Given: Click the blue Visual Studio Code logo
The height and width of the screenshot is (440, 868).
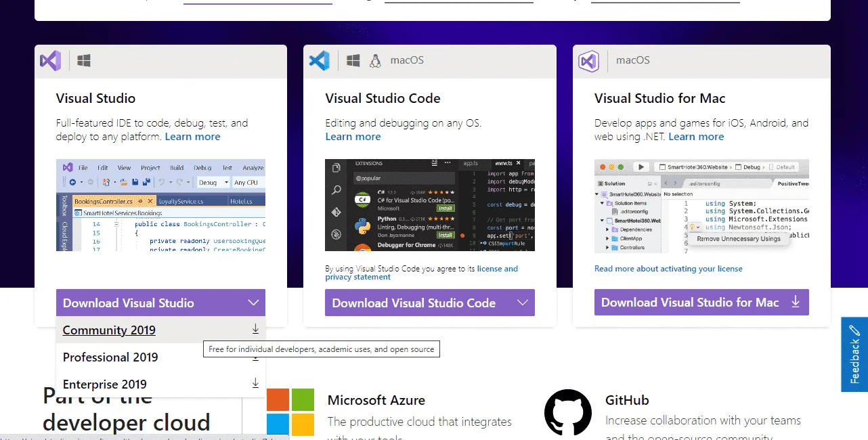Looking at the screenshot, I should pos(320,60).
